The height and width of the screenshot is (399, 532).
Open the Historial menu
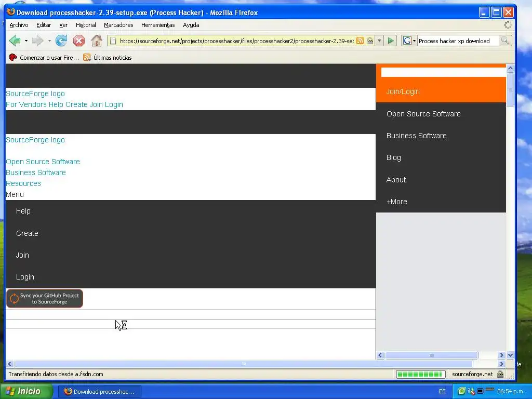(x=86, y=25)
